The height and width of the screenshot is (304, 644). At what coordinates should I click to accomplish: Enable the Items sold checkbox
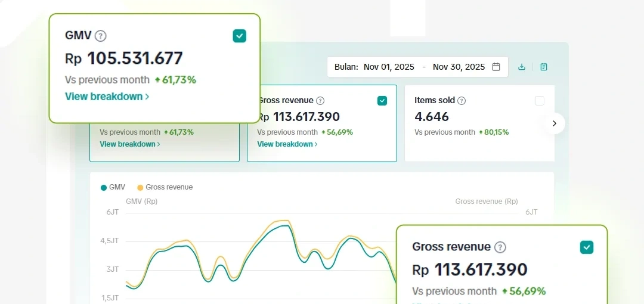[x=539, y=101]
